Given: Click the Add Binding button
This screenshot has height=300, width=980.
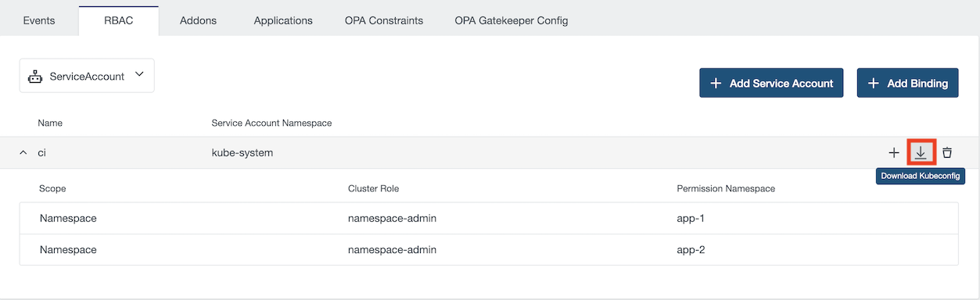Looking at the screenshot, I should click(907, 83).
